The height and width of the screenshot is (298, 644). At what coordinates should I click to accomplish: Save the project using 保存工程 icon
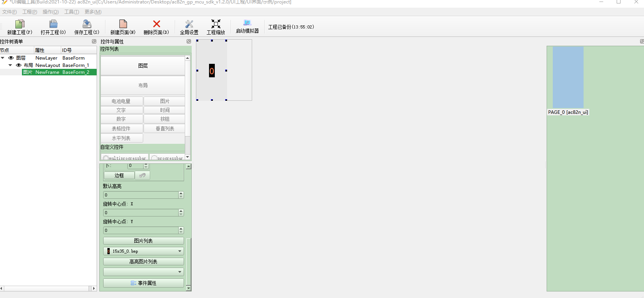(x=87, y=24)
